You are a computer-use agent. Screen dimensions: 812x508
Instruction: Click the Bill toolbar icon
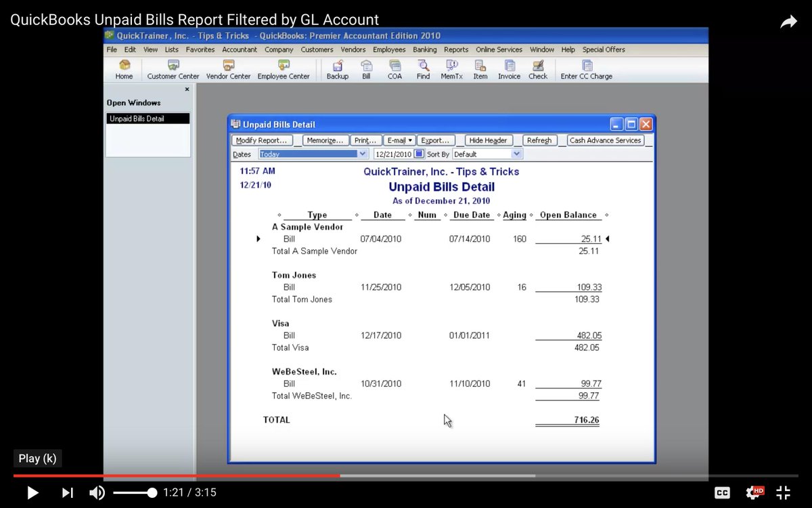366,70
